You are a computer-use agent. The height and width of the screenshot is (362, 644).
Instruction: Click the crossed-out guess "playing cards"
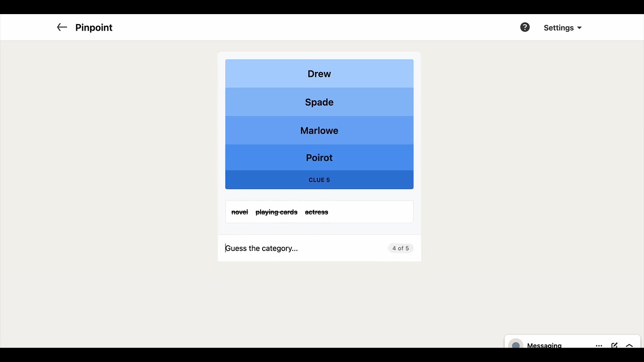pyautogui.click(x=276, y=212)
